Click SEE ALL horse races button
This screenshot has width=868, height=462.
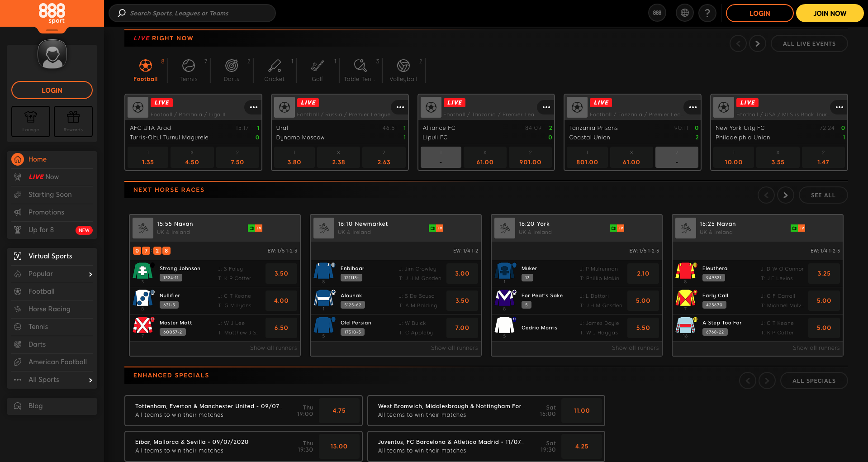tap(823, 195)
